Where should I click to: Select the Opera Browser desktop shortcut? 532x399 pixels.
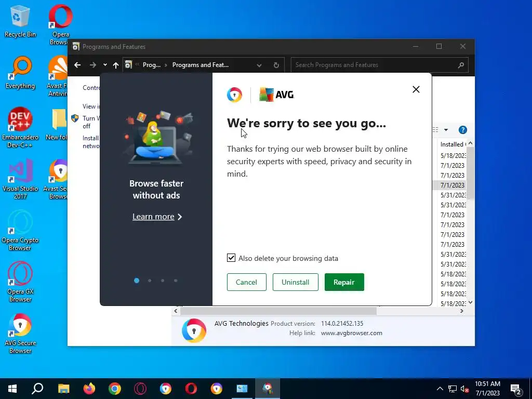click(60, 24)
